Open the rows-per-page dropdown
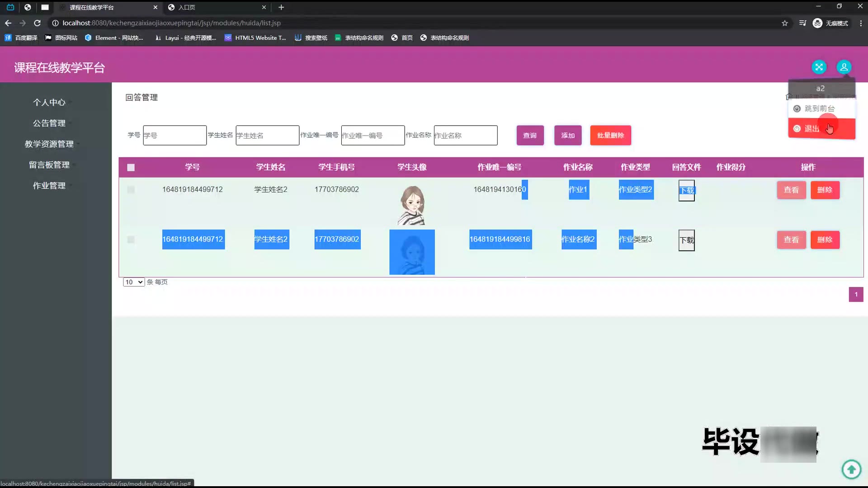Viewport: 868px width, 488px height. 134,282
